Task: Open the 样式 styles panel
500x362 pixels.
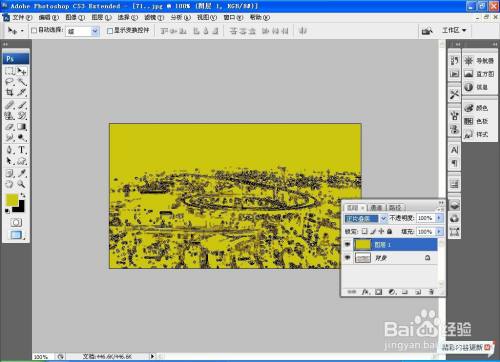Action: 477,134
